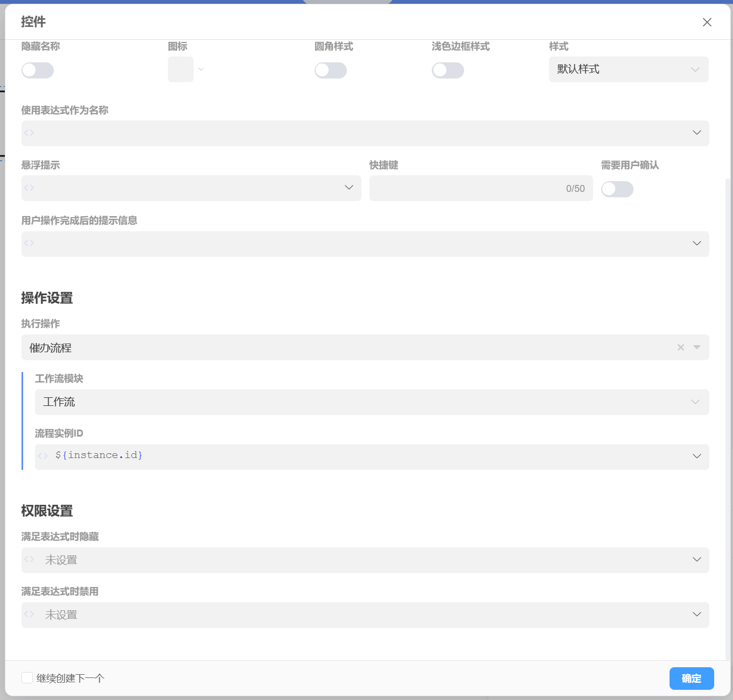Check the 继续创建下一个 checkbox
This screenshot has width=733, height=700.
point(27,678)
